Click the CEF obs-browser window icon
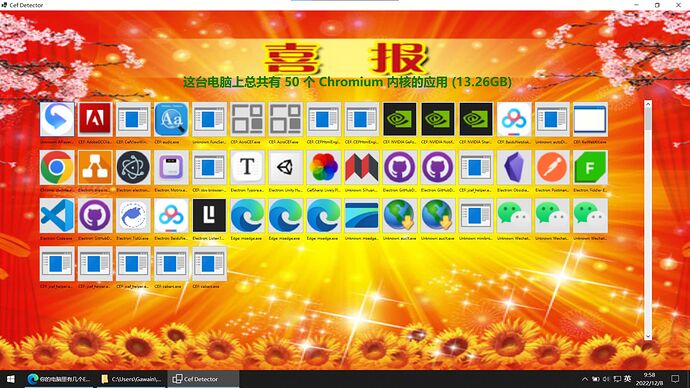Screen dimensions: 690x388 209,167
